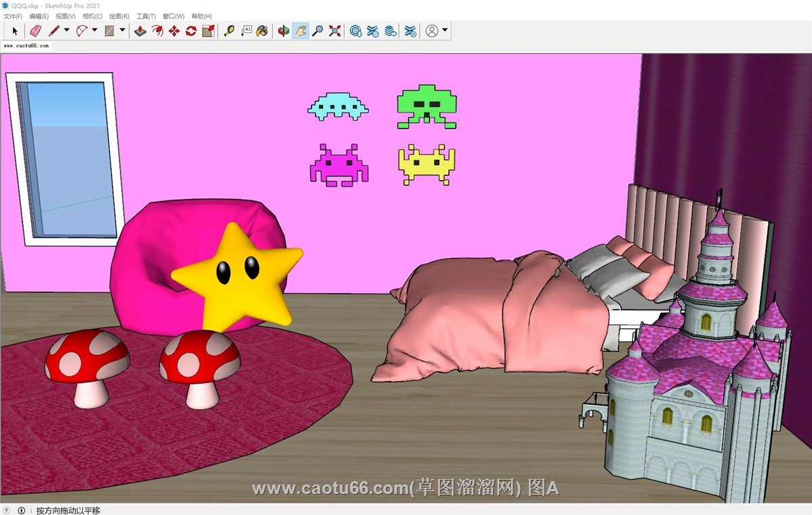812x515 pixels.
Task: Click the right red mushroom stool
Action: (x=200, y=370)
